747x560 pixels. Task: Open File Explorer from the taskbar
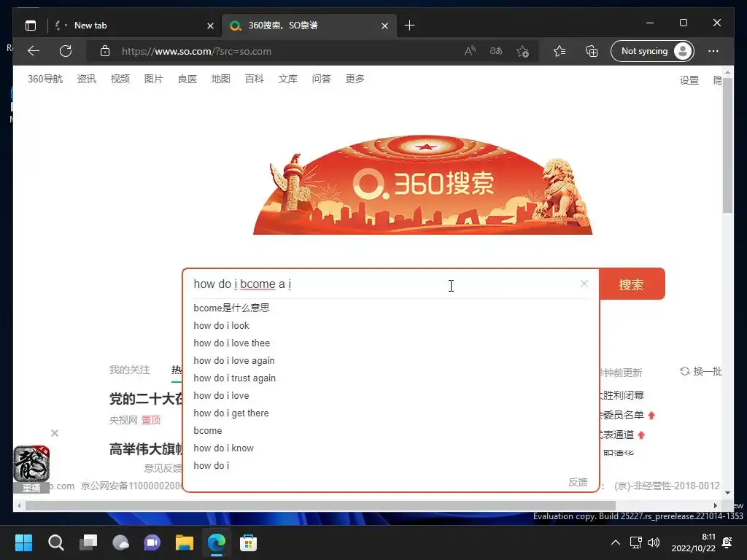(x=185, y=542)
